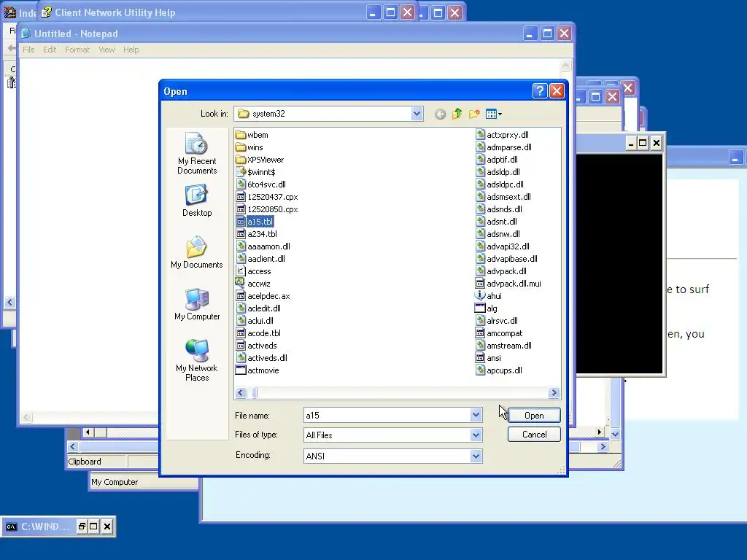Click My Computer status bar label

coord(115,482)
